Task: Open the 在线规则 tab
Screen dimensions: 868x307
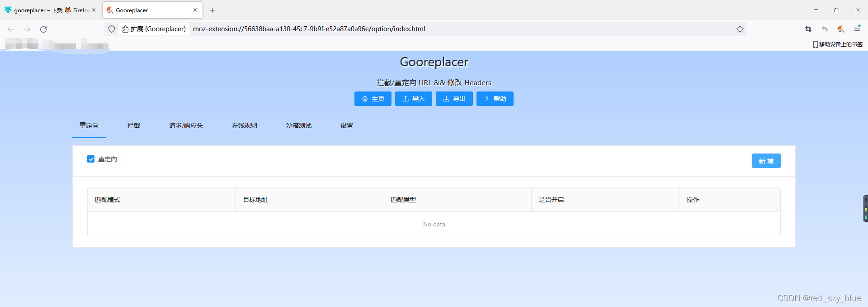Action: pyautogui.click(x=245, y=125)
